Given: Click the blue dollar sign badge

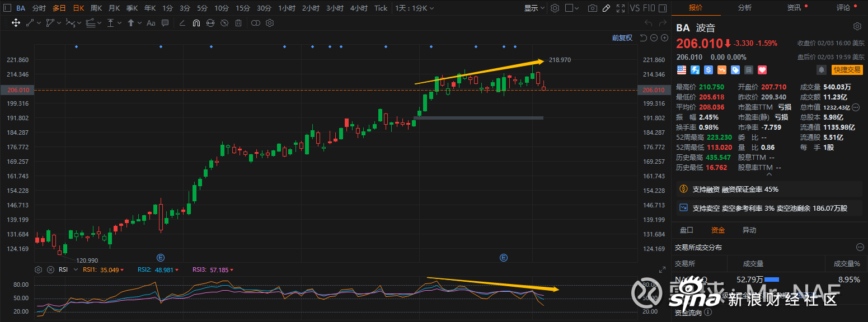Looking at the screenshot, I should pos(709,70).
